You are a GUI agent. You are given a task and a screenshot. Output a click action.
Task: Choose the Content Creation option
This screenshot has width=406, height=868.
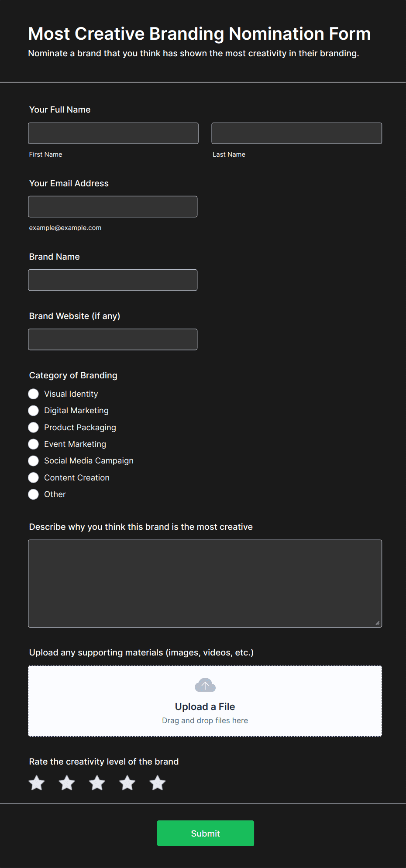pyautogui.click(x=33, y=477)
